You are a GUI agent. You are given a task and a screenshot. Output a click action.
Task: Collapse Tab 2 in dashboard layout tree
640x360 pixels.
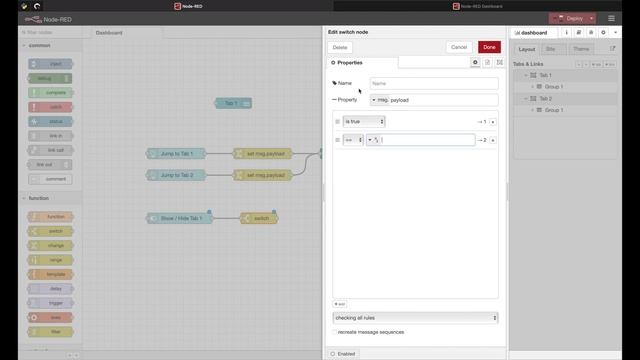pyautogui.click(x=526, y=99)
